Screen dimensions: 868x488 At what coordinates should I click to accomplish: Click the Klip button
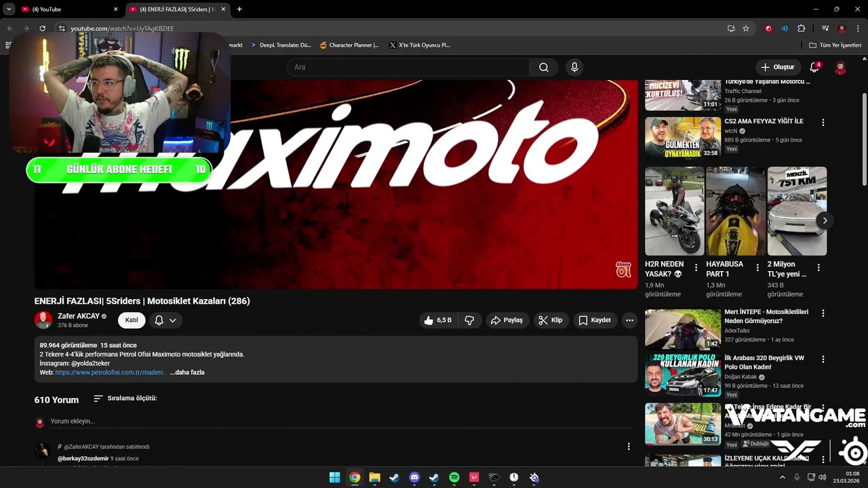(x=550, y=320)
